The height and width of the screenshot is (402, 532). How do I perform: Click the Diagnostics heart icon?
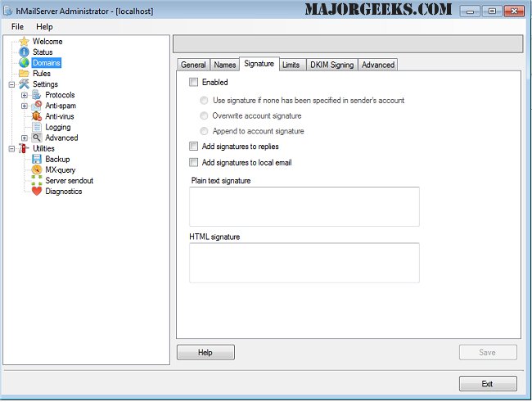[37, 191]
